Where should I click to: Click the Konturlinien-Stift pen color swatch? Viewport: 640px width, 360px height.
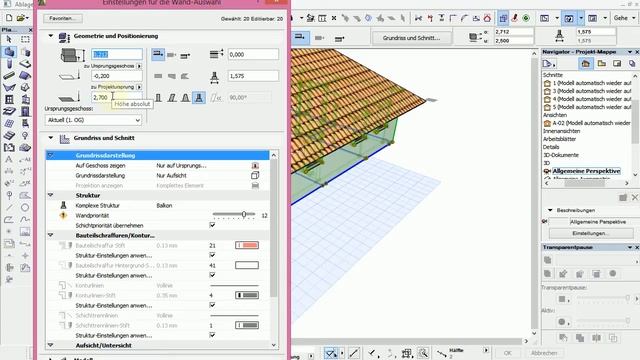pos(247,295)
